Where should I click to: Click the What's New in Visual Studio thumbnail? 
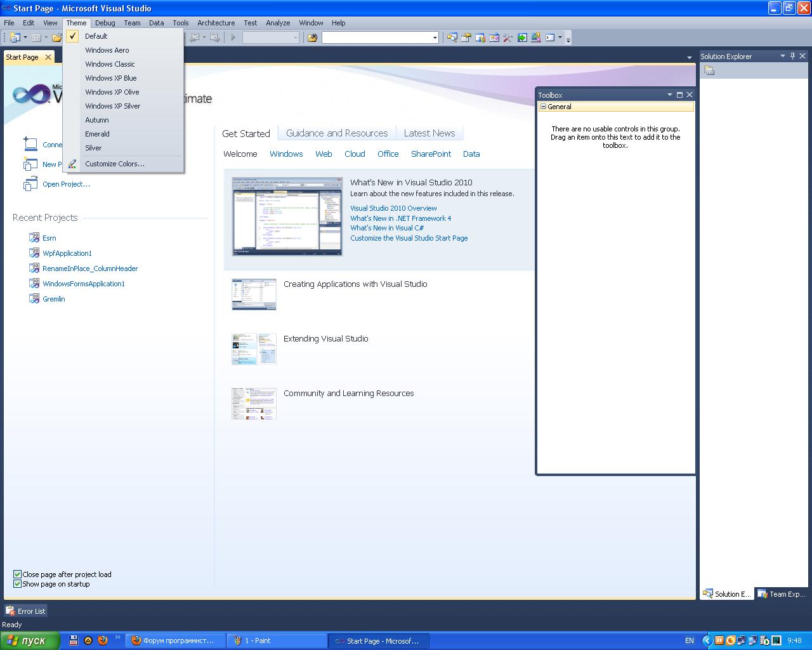(287, 216)
